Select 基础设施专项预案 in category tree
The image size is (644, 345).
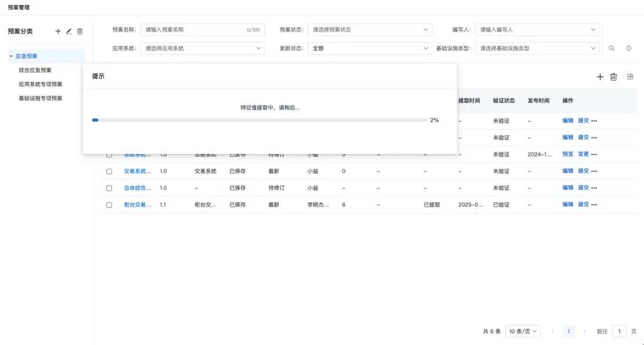tap(40, 98)
